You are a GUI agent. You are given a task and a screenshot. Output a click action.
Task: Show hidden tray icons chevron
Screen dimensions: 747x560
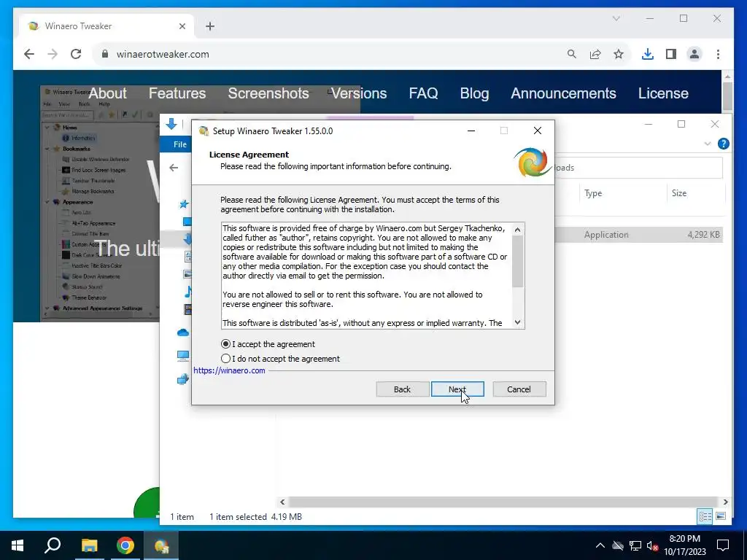600,545
